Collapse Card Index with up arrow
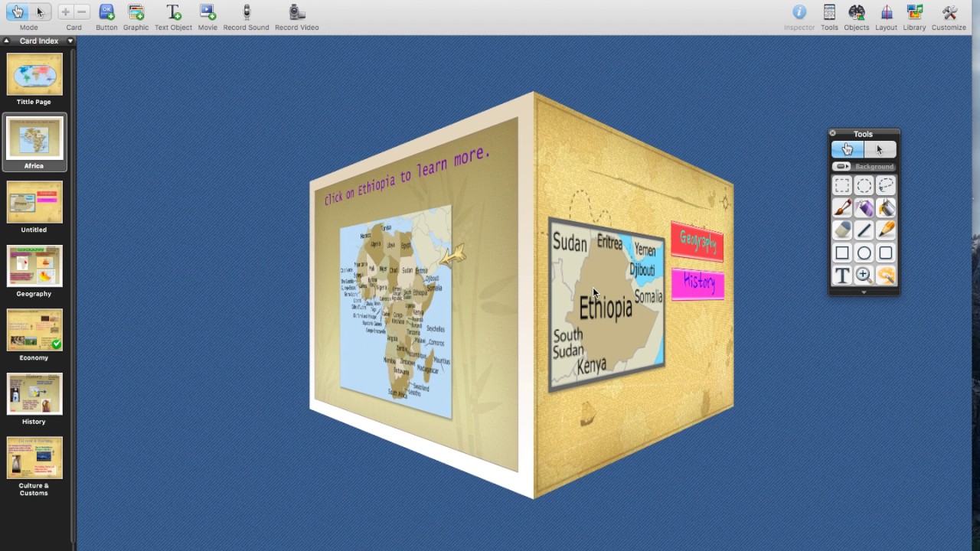Screen dimensions: 980x551 point(6,41)
